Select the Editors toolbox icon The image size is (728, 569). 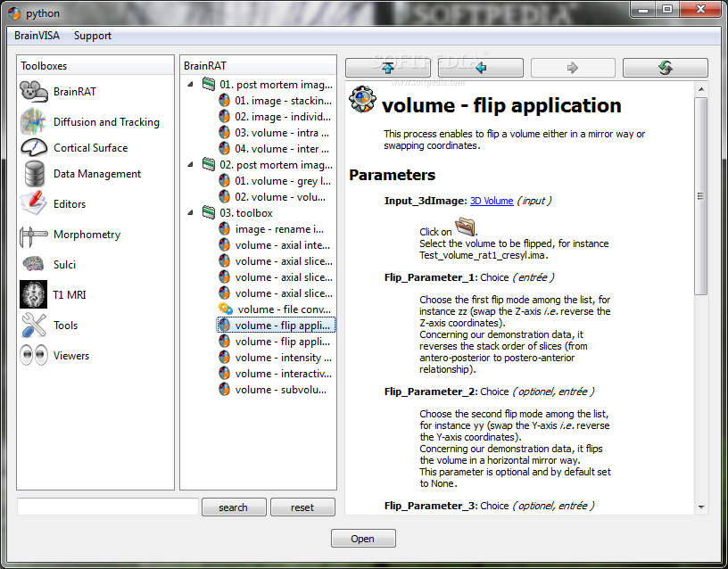[33, 203]
